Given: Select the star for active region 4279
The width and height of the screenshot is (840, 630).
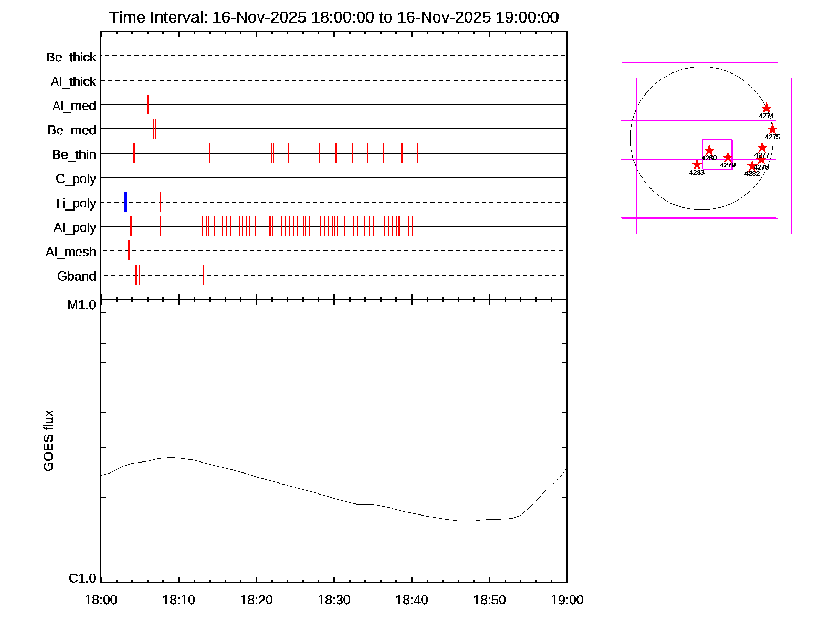Looking at the screenshot, I should [728, 157].
